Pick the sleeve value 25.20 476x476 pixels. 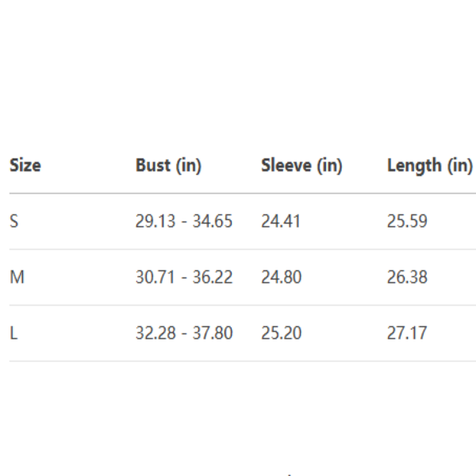pos(281,333)
